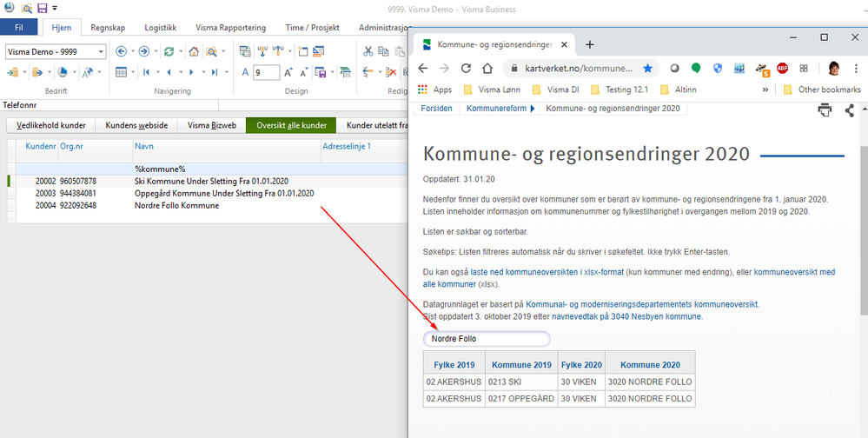This screenshot has height=438, width=868.
Task: Reload the kartverket page in Chrome
Action: pos(466,68)
